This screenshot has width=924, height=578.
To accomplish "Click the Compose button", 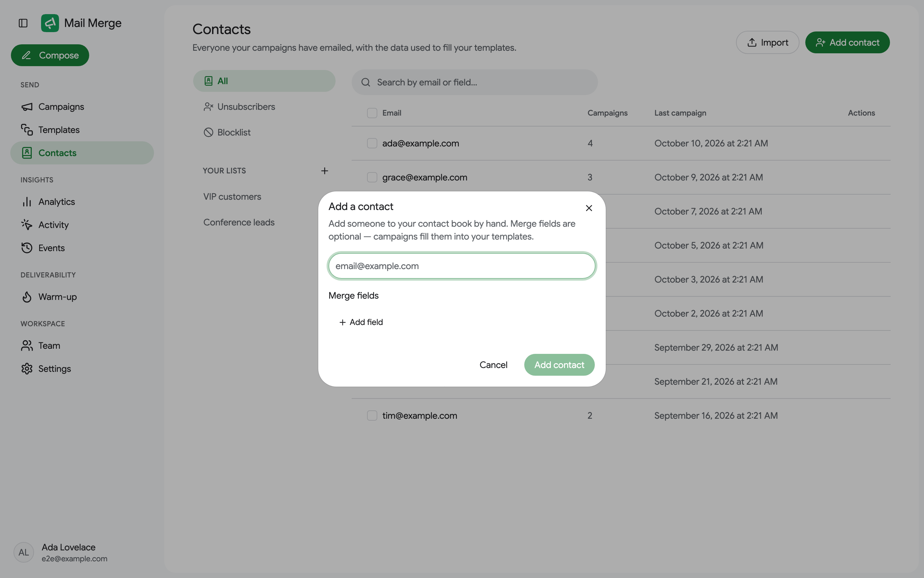I will click(50, 55).
